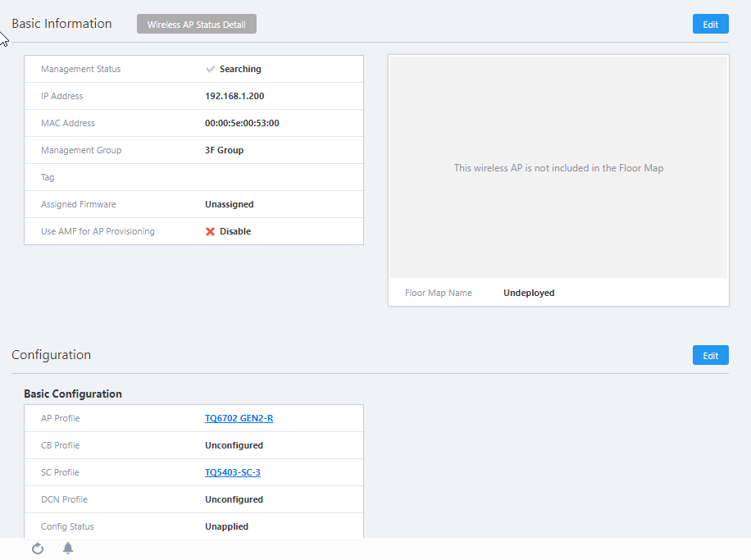Click the Unassigned firmware value

(229, 205)
